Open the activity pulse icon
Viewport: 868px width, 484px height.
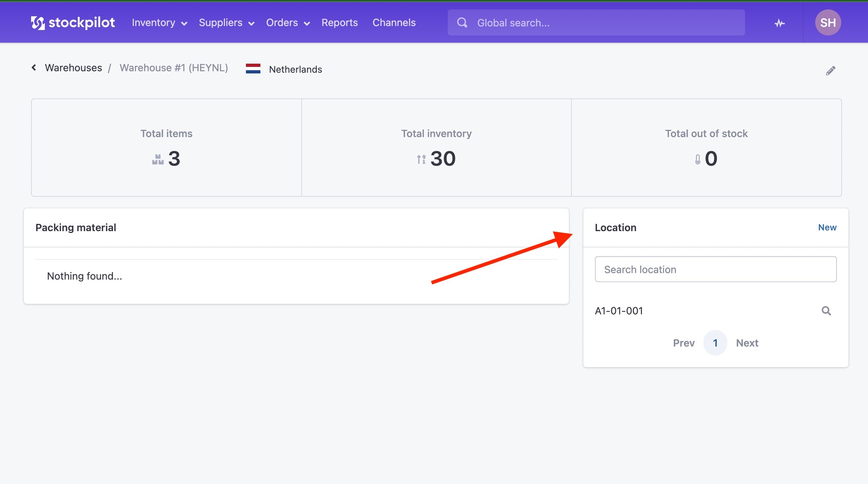(x=779, y=24)
